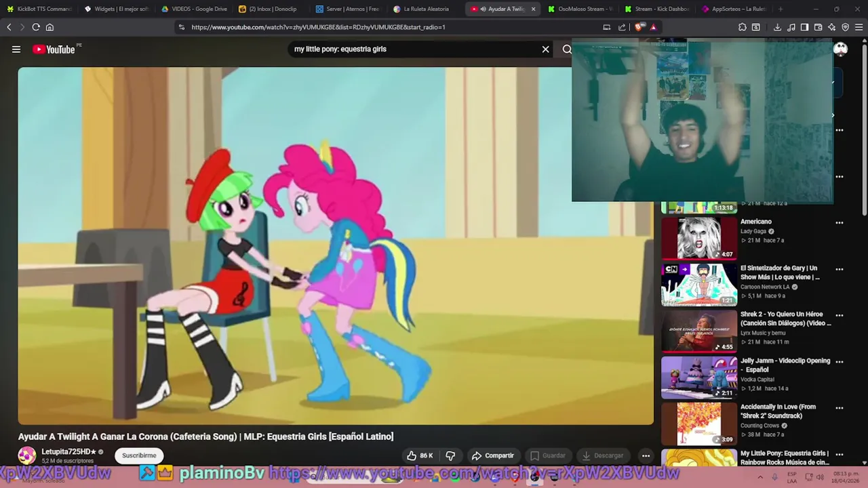Image resolution: width=868 pixels, height=488 pixels.
Task: Click the Guardar save button
Action: tap(548, 455)
